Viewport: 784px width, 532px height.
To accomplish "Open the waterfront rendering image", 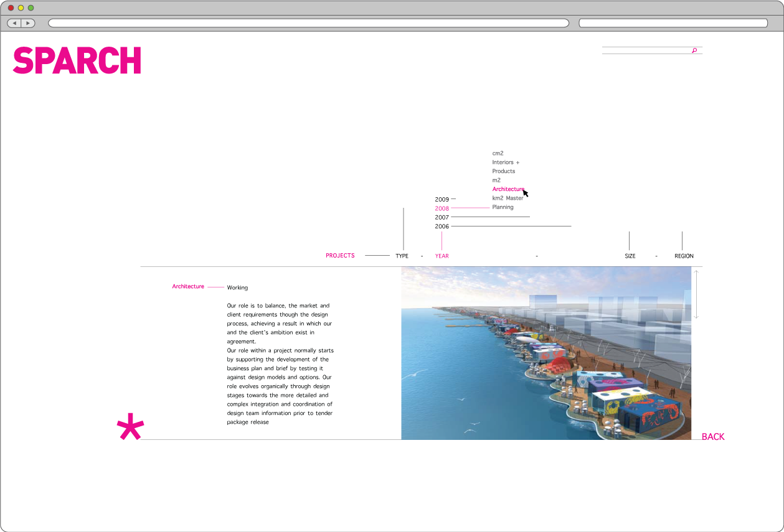I will (545, 353).
